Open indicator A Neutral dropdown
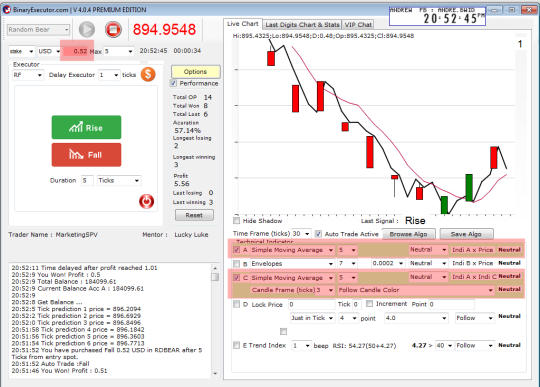The height and width of the screenshot is (387, 540). [428, 250]
